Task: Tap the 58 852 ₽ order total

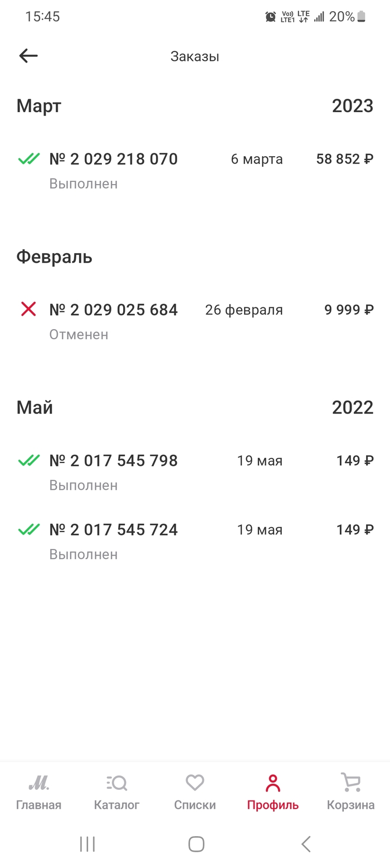Action: click(x=344, y=160)
